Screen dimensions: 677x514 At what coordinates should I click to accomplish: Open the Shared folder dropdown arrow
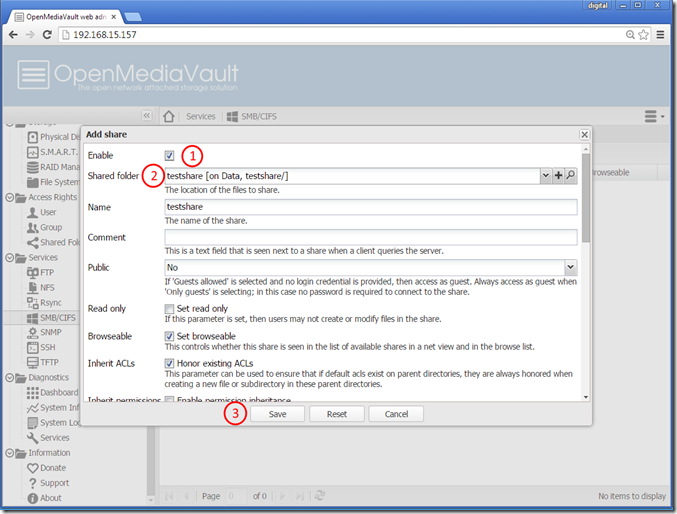pyautogui.click(x=546, y=175)
